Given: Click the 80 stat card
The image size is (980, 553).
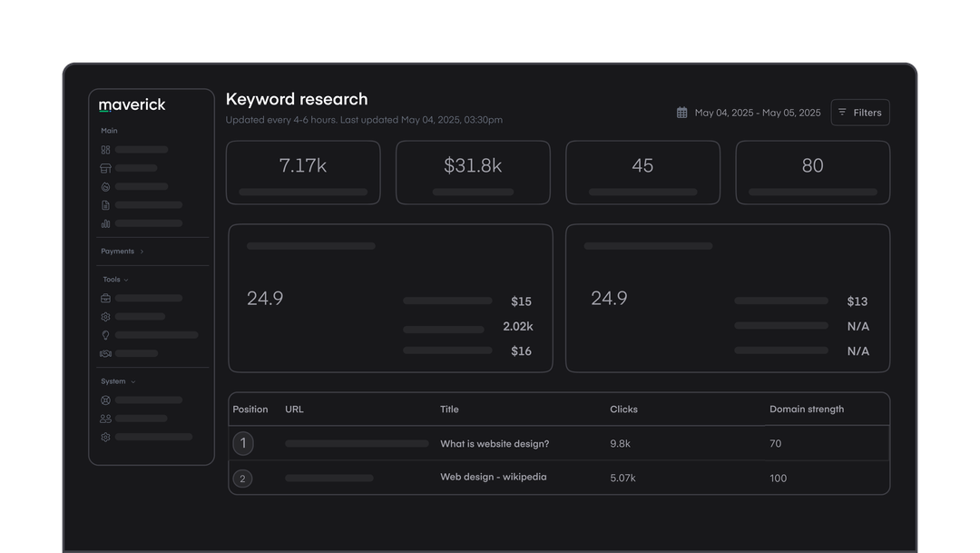Looking at the screenshot, I should tap(812, 173).
